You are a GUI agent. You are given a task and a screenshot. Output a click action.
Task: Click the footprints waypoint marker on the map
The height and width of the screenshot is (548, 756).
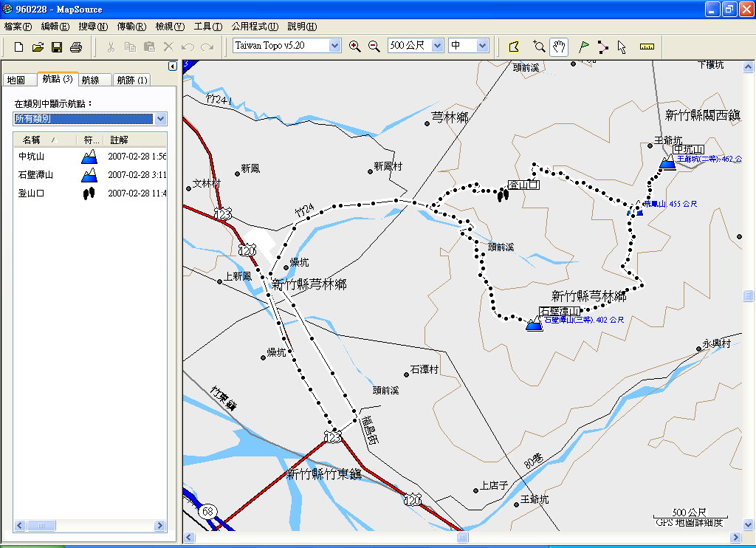coord(503,195)
